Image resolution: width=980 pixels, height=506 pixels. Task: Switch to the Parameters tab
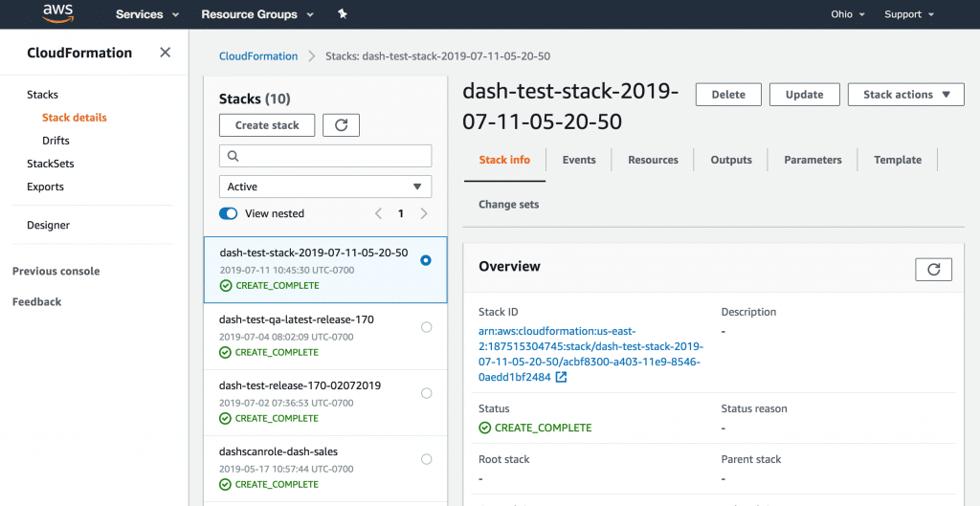[813, 160]
